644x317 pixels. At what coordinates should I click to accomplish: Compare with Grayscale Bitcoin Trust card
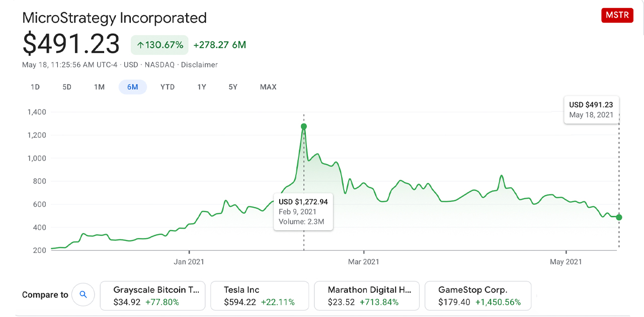(x=153, y=296)
